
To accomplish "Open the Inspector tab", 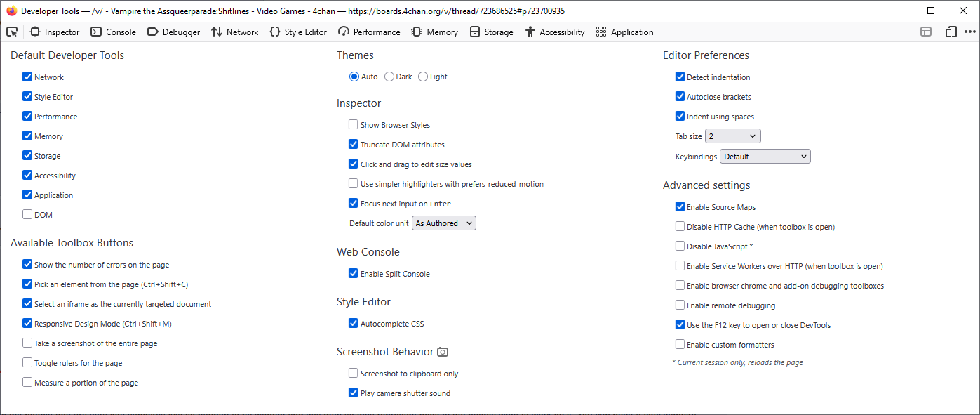I will [55, 32].
